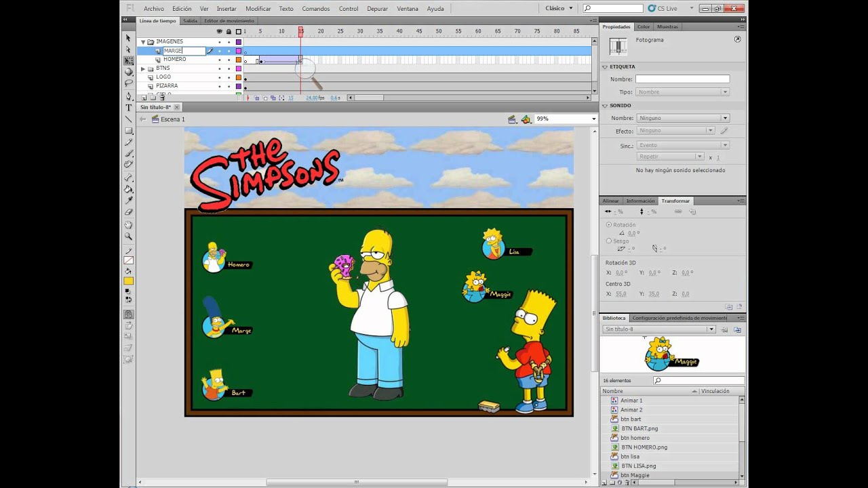The width and height of the screenshot is (868, 488).
Task: Select the Subselection tool
Action: pos(128,49)
